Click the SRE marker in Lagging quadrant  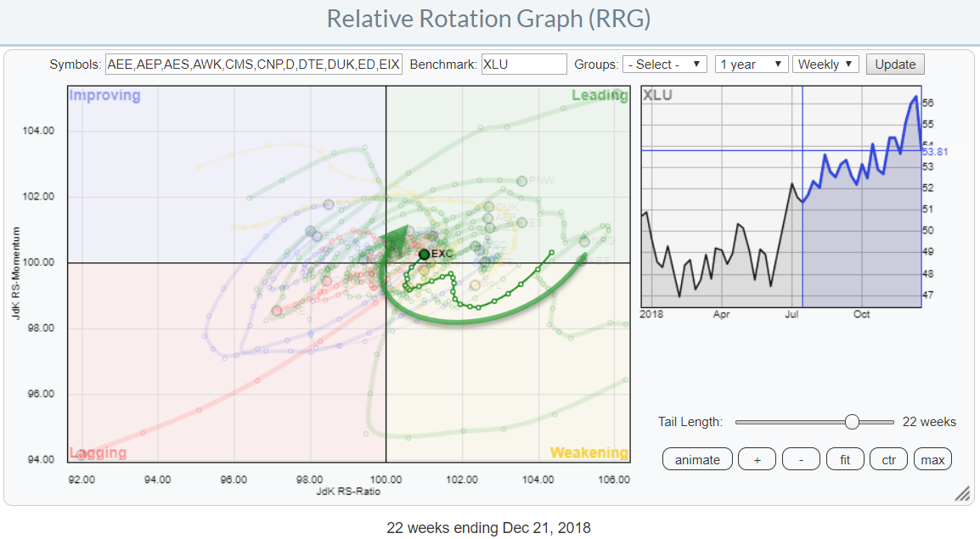click(277, 311)
